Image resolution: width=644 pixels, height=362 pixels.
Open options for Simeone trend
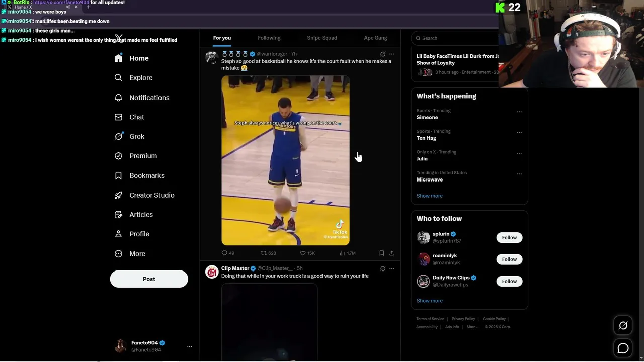pyautogui.click(x=519, y=112)
